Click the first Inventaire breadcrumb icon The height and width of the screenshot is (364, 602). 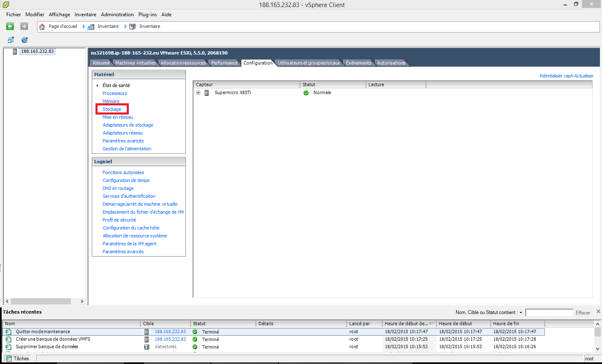[90, 27]
